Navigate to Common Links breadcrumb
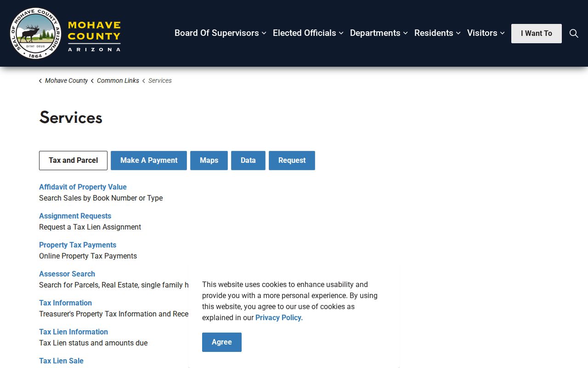The width and height of the screenshot is (588, 368). pyautogui.click(x=118, y=80)
